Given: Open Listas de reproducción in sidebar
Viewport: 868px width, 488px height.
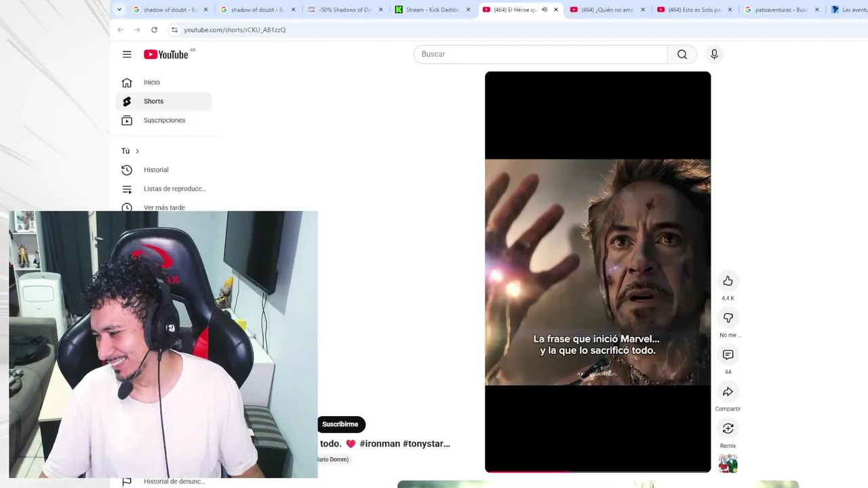Looking at the screenshot, I should pyautogui.click(x=163, y=188).
